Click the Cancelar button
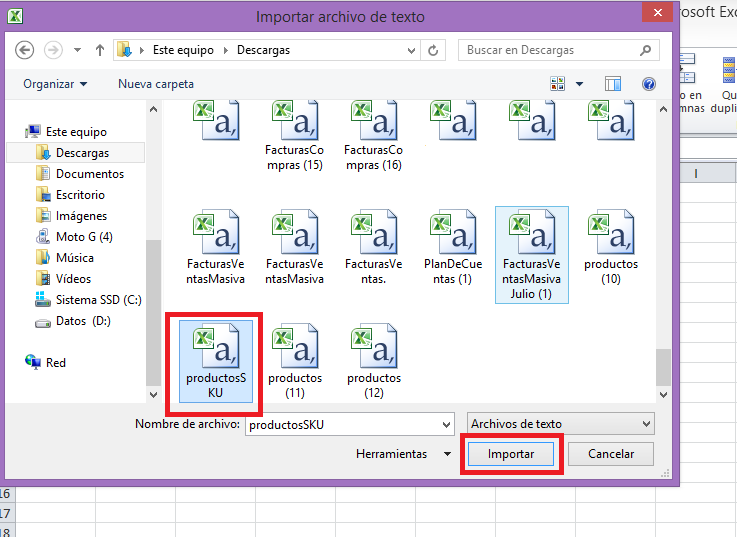Image resolution: width=737 pixels, height=537 pixels. click(x=611, y=454)
